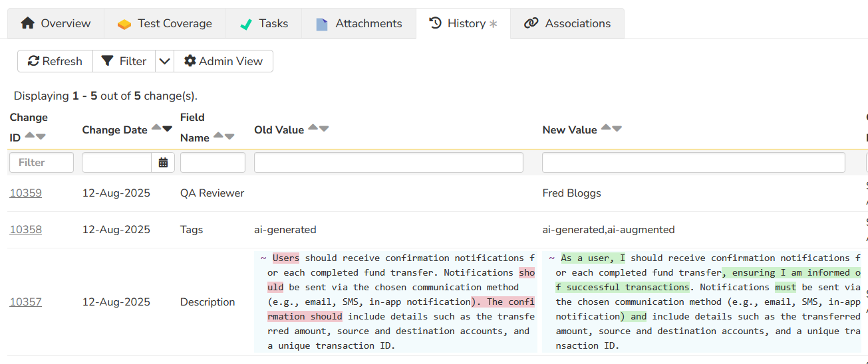Screen dimensions: 868x364
Task: Open the Associations tab
Action: click(x=567, y=24)
